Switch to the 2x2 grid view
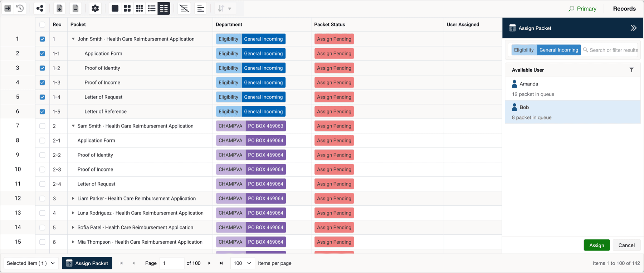Screen dimensions: 644x273 point(127,8)
